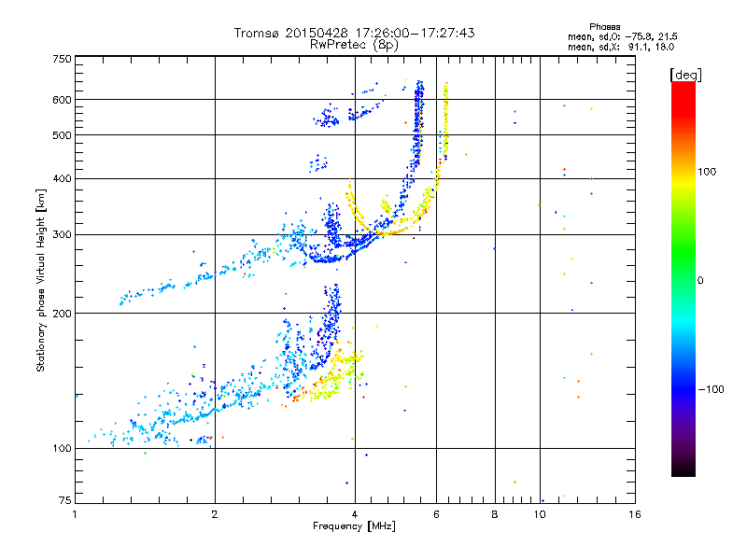Click the rainbow phase colorbar
747x560 pixels.
tap(684, 278)
